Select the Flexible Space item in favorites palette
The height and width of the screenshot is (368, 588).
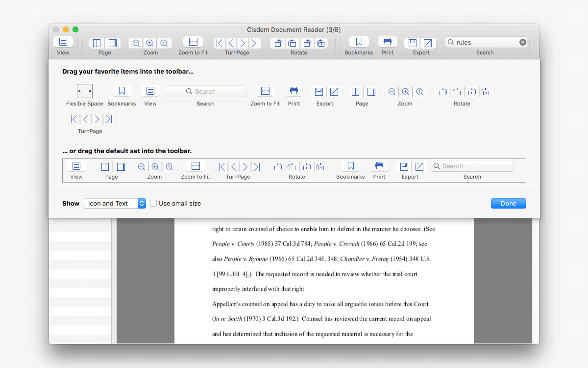(x=85, y=91)
